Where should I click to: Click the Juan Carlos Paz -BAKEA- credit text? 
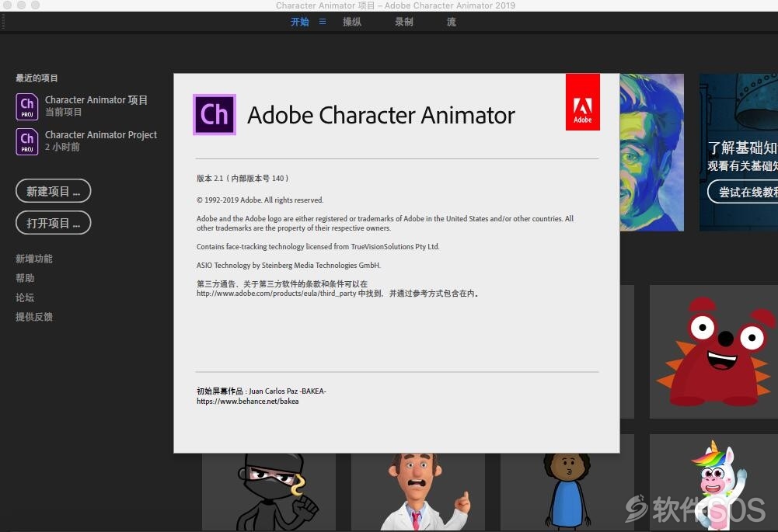tap(288, 391)
